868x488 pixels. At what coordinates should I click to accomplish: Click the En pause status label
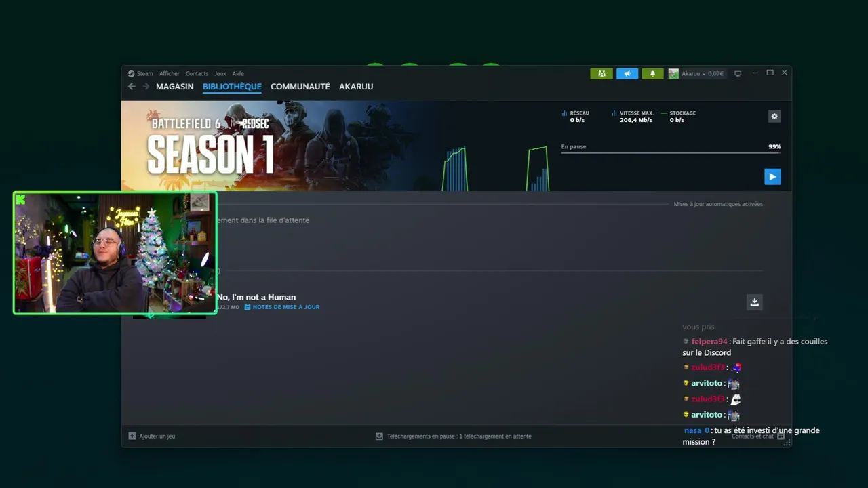(574, 146)
